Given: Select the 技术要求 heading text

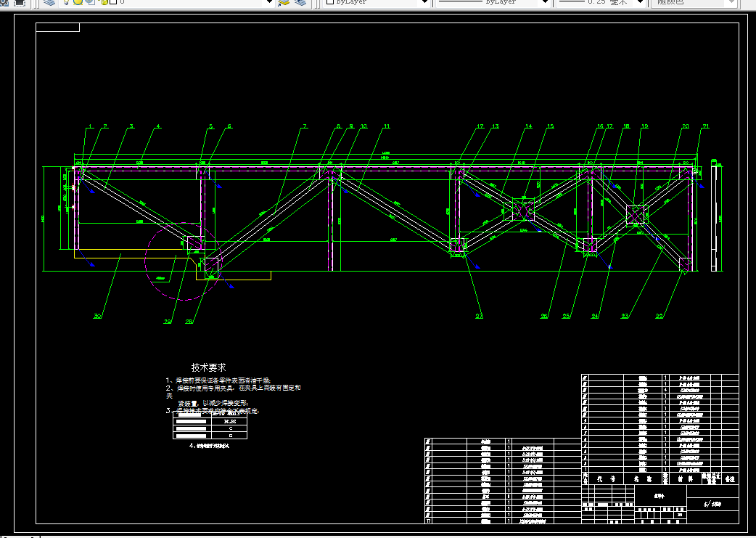Looking at the screenshot, I should (x=208, y=367).
